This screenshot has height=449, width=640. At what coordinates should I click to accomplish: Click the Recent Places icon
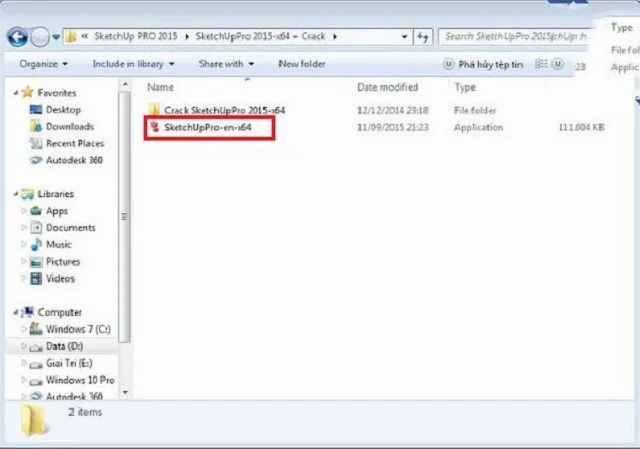click(36, 143)
